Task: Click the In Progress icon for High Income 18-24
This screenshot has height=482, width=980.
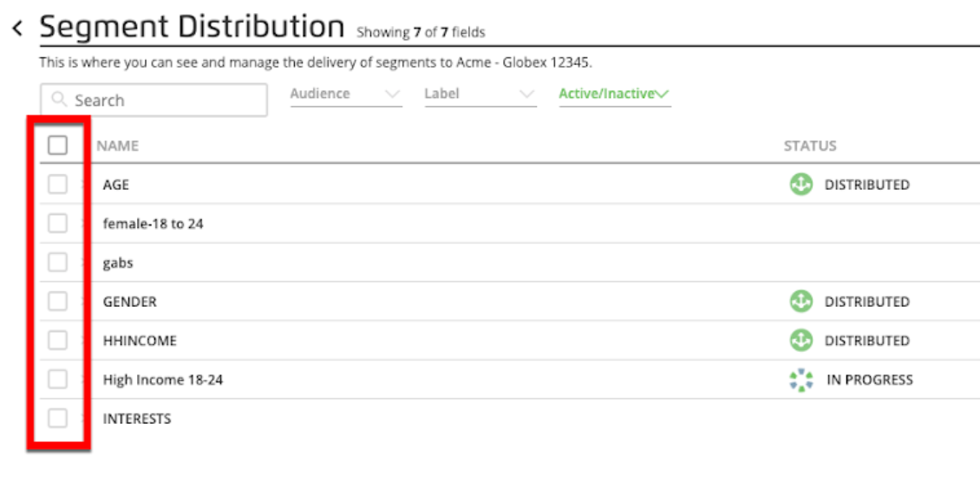Action: tap(801, 380)
